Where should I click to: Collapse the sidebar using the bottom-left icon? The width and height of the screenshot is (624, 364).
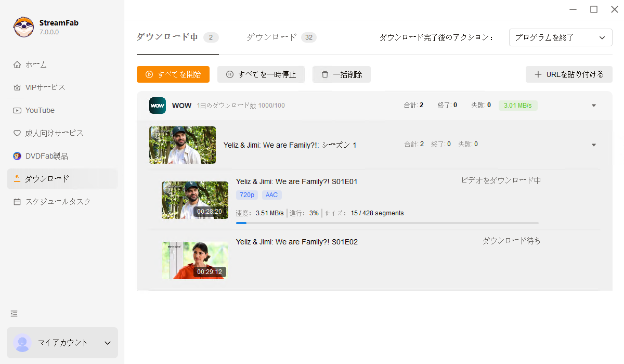tap(14, 314)
